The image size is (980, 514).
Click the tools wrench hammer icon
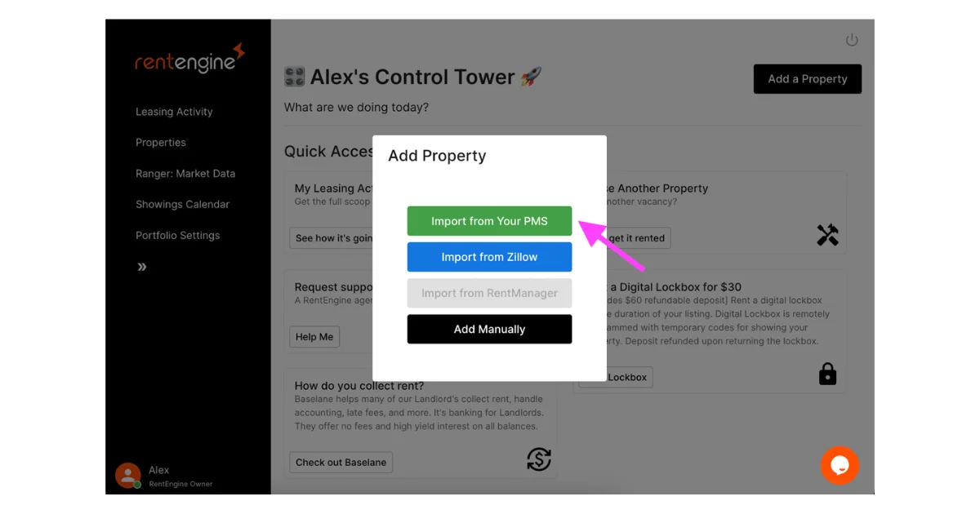(x=827, y=235)
